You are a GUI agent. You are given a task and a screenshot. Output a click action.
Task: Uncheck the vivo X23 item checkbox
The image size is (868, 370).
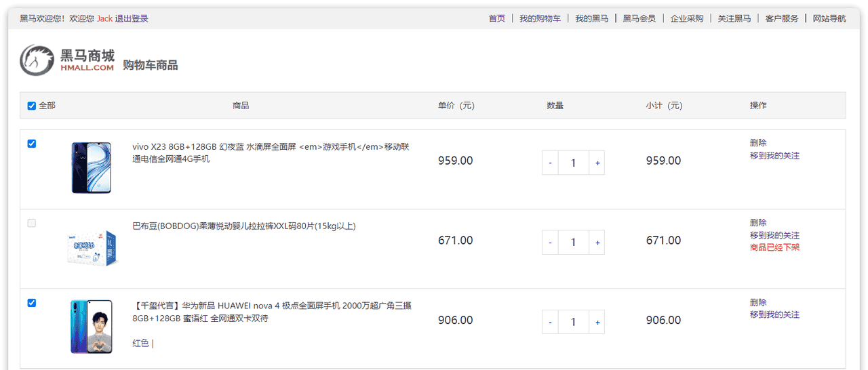coord(31,144)
